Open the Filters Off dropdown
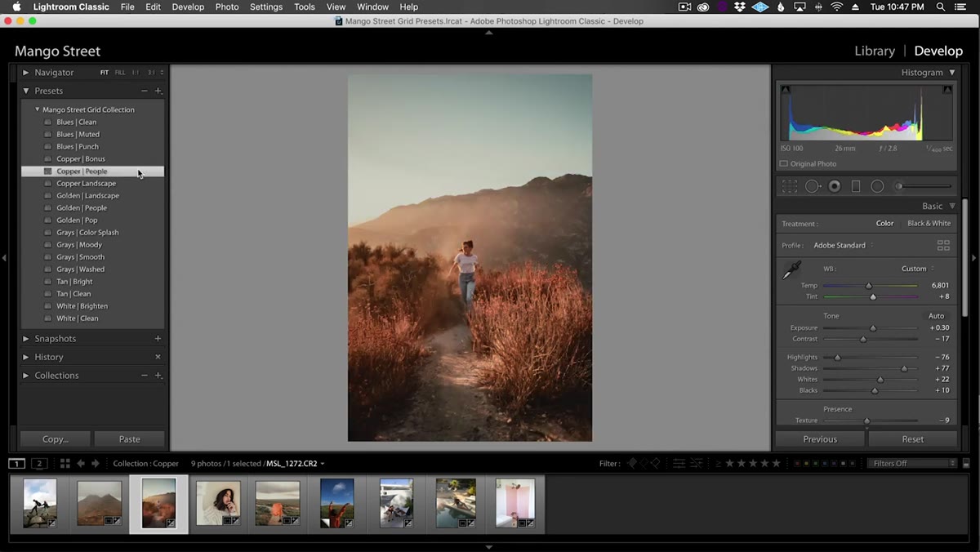Screen dimensions: 980x552 (x=912, y=463)
